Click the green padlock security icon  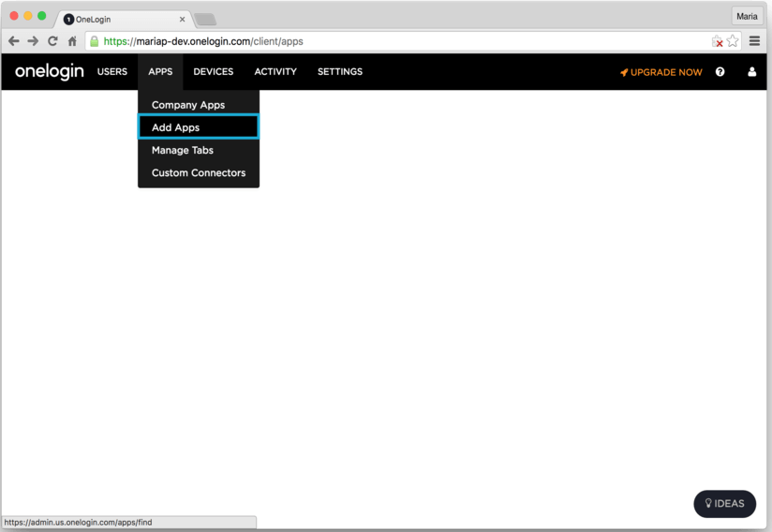point(94,41)
